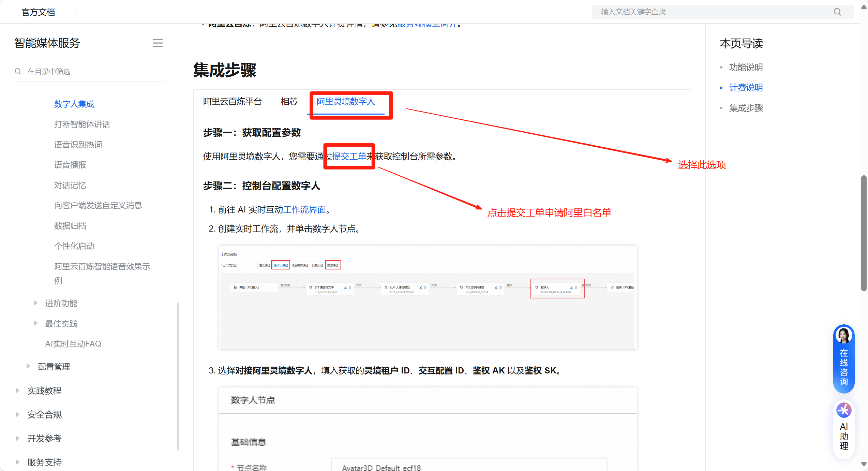Expand the 服务支持 section
The height and width of the screenshot is (471, 868).
click(17, 462)
